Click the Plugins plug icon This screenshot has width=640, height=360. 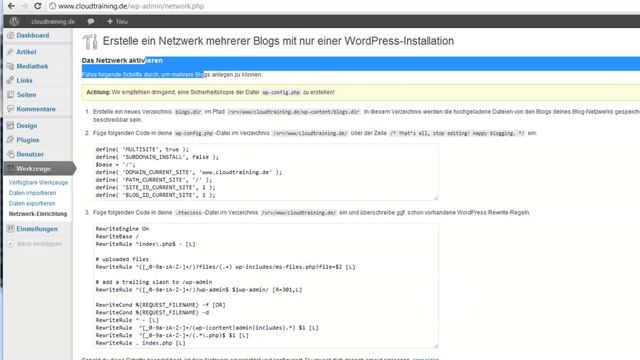10,140
